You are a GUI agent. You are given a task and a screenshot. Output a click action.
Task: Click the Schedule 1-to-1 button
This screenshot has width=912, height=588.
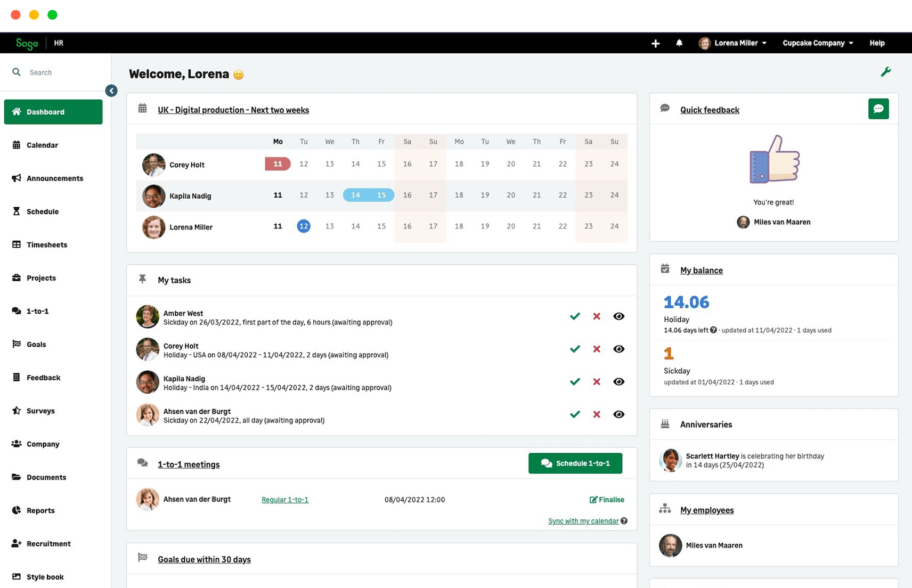[575, 463]
